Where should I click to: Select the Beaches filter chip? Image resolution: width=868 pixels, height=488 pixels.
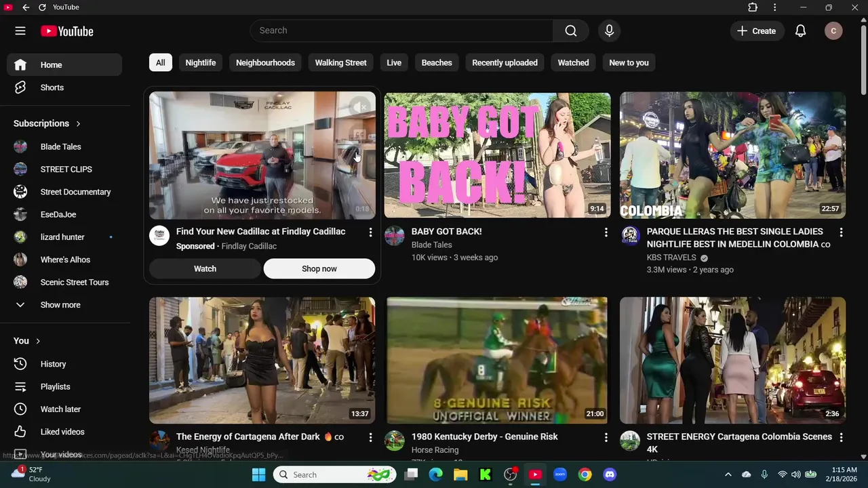437,62
